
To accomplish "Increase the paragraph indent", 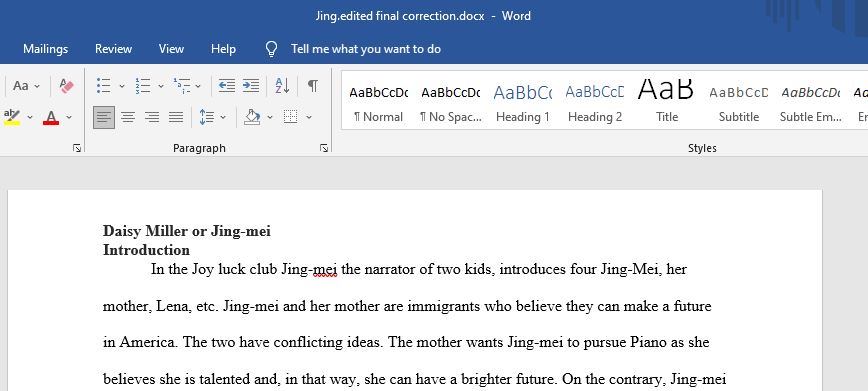I will 251,85.
